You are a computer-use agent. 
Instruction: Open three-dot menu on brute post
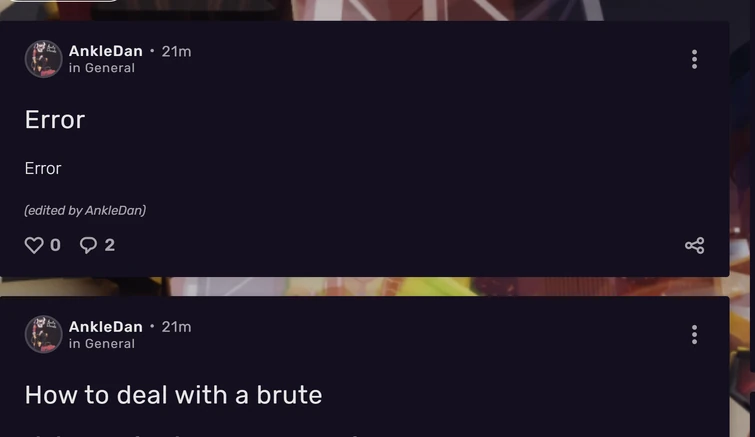point(694,334)
